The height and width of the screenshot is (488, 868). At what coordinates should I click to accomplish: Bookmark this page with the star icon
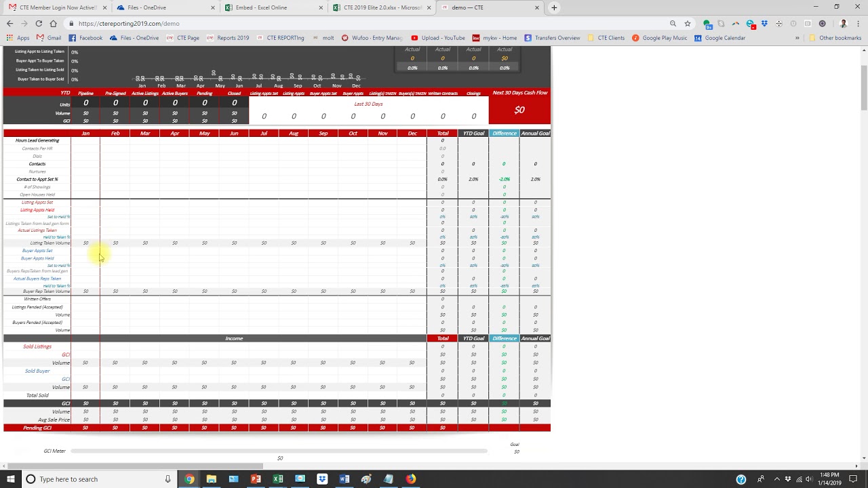tap(688, 23)
